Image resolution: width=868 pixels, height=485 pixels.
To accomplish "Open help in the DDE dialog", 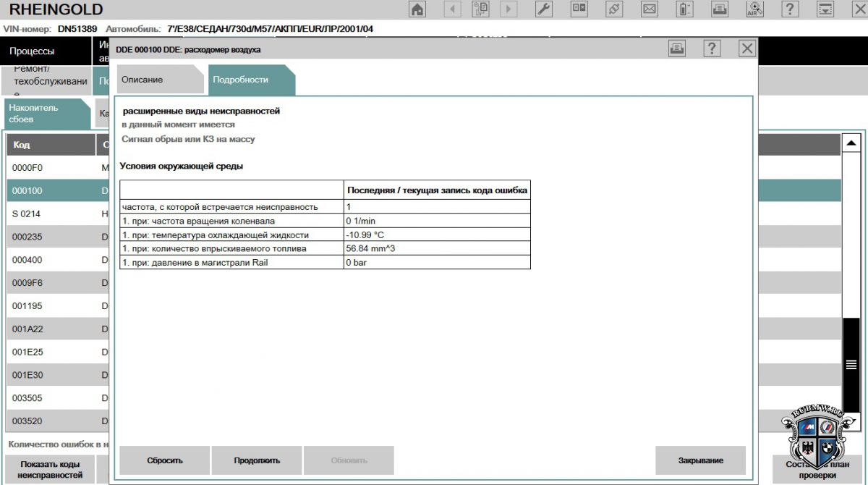I will click(x=712, y=48).
